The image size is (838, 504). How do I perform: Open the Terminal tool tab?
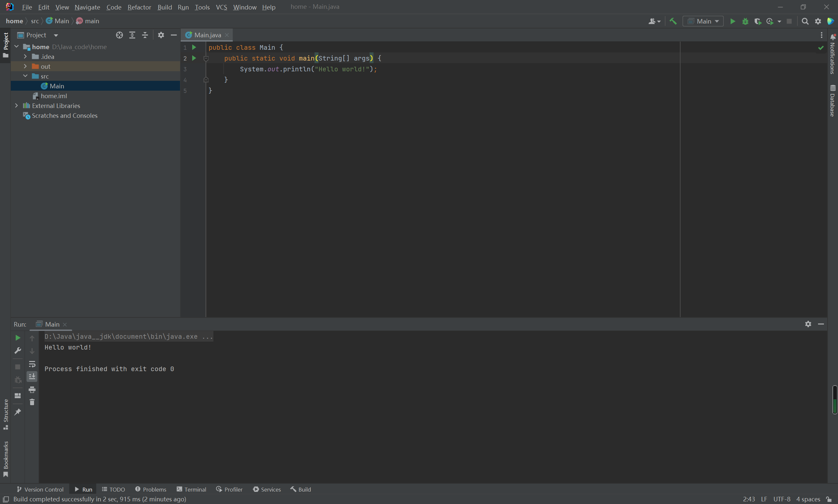[x=191, y=489]
